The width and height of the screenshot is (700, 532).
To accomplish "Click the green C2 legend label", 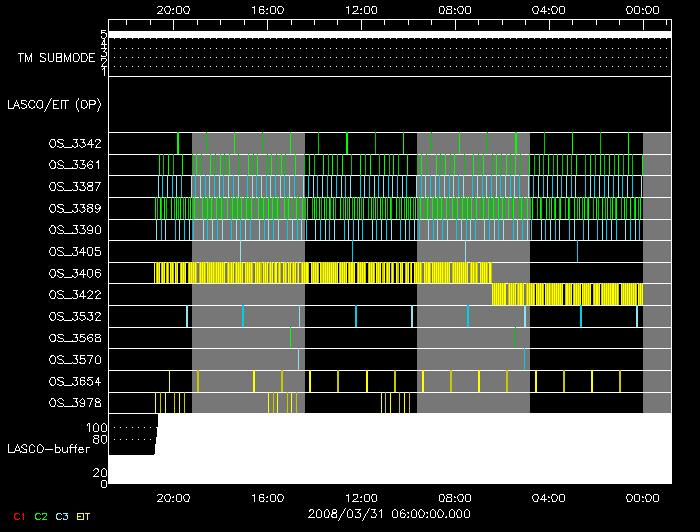I will [41, 516].
